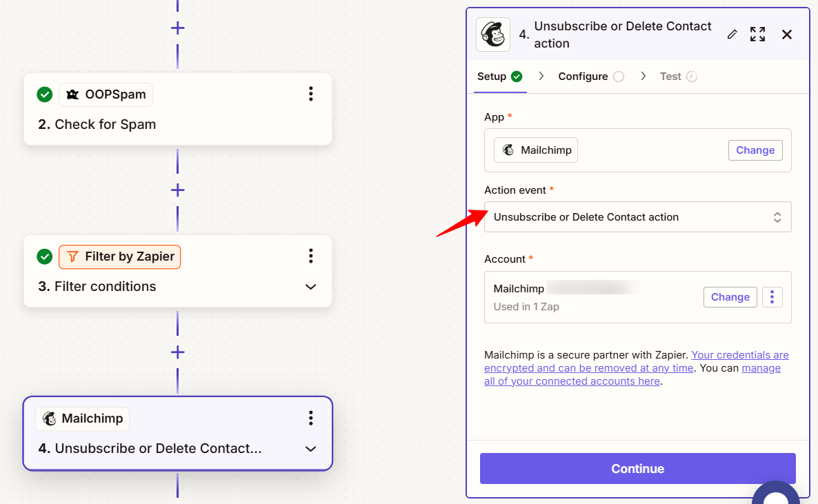Switch to the Setup tab

point(499,77)
